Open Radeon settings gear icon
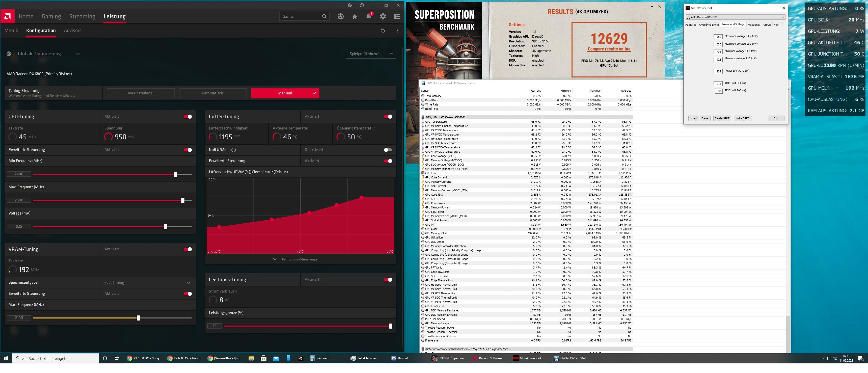 383,16
